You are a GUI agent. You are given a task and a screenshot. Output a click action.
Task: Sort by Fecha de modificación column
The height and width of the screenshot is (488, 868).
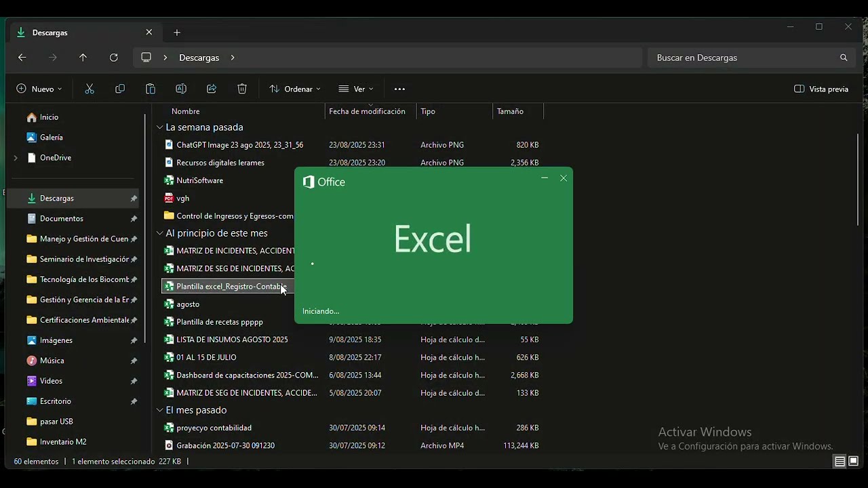click(x=367, y=111)
